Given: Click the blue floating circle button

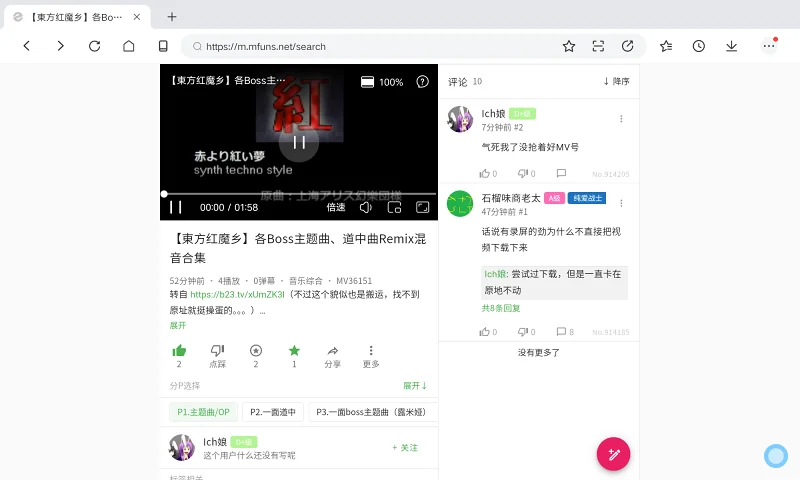Looking at the screenshot, I should (x=776, y=456).
